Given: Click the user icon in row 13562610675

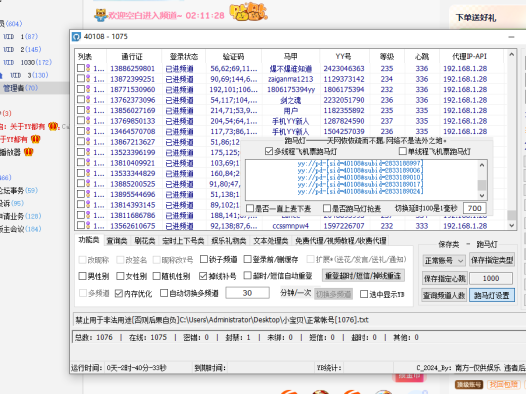Looking at the screenshot, I should 88,226.
